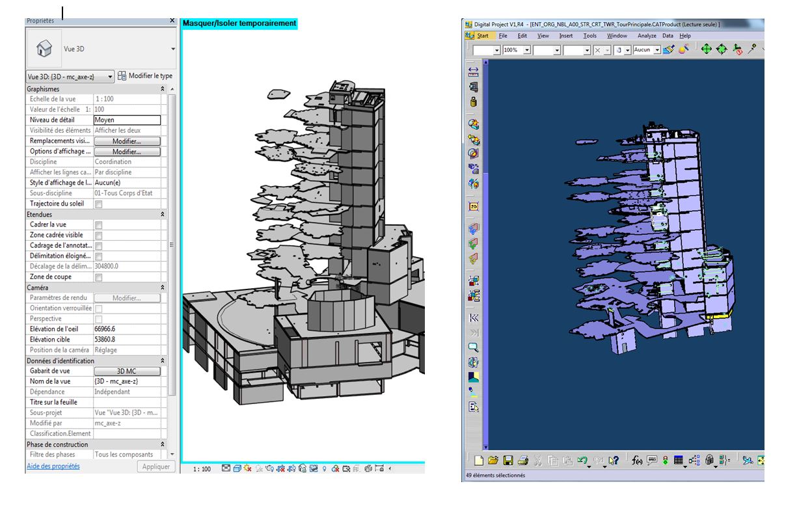Check the Zone de coupe checkbox
This screenshot has width=812, height=512.
[x=99, y=278]
